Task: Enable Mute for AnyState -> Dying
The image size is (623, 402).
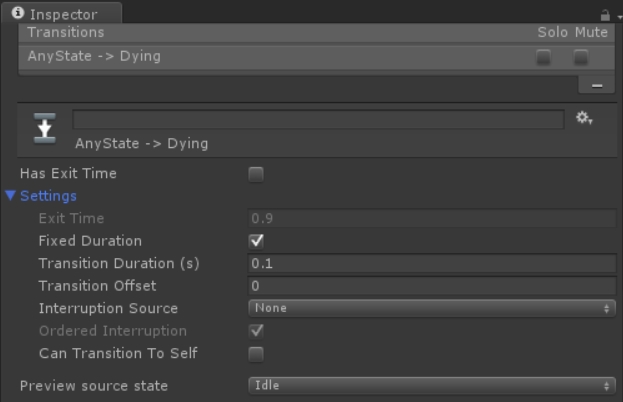Action: click(x=580, y=57)
